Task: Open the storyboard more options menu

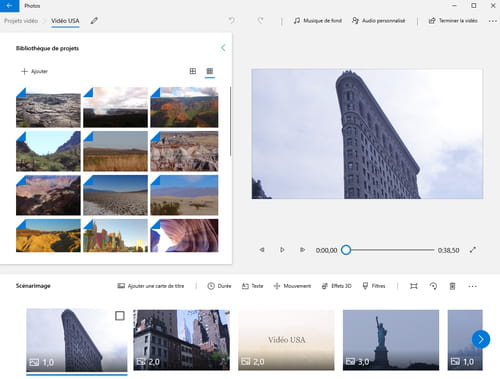Action: [472, 286]
